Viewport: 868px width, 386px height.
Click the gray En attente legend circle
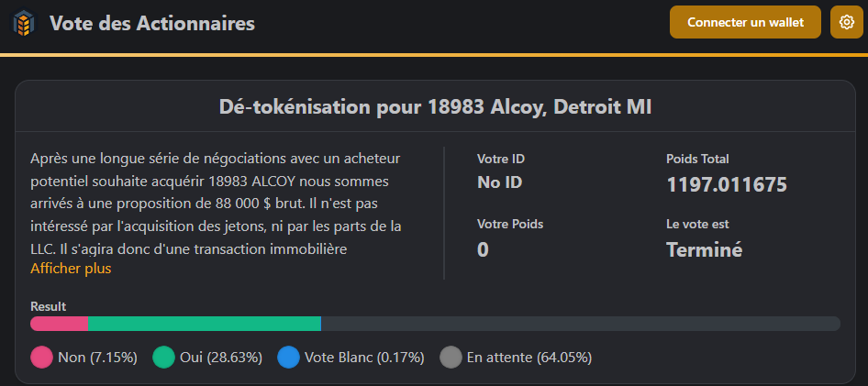(451, 357)
